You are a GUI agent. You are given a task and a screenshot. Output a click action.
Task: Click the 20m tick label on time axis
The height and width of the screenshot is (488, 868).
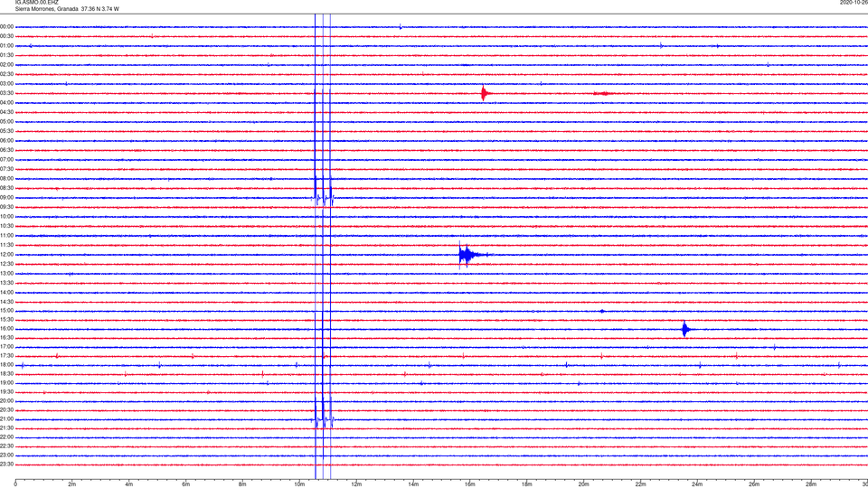point(583,484)
